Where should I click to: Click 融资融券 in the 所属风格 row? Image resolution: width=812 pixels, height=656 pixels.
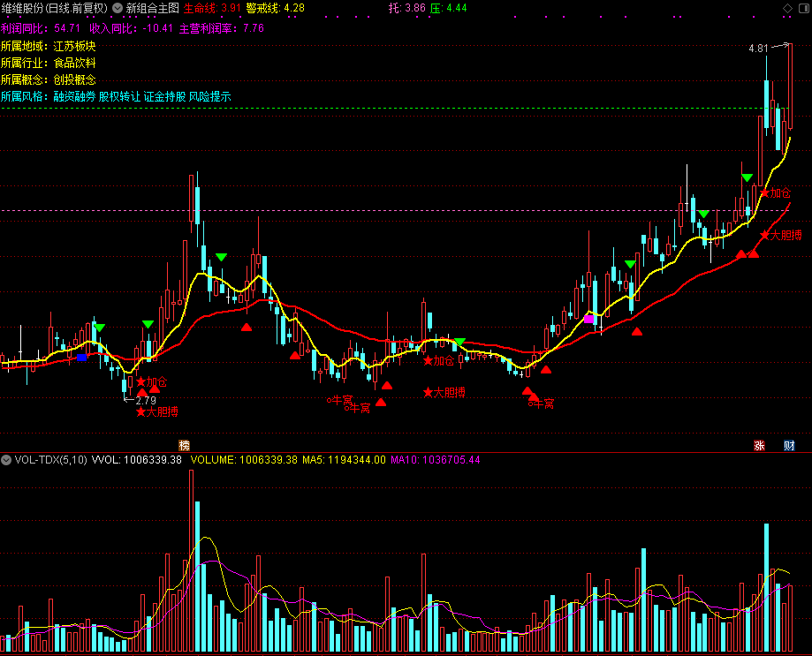74,97
